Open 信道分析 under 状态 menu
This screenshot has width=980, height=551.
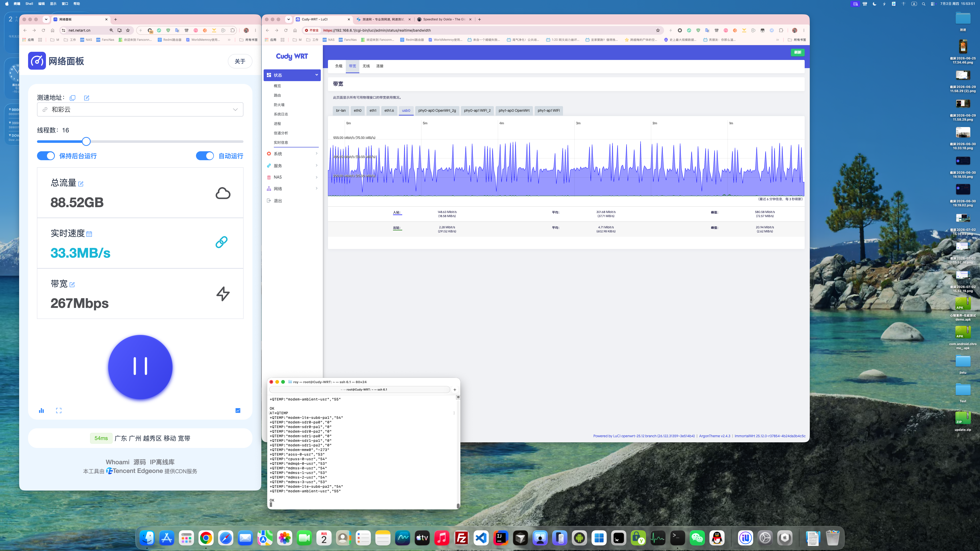(281, 133)
